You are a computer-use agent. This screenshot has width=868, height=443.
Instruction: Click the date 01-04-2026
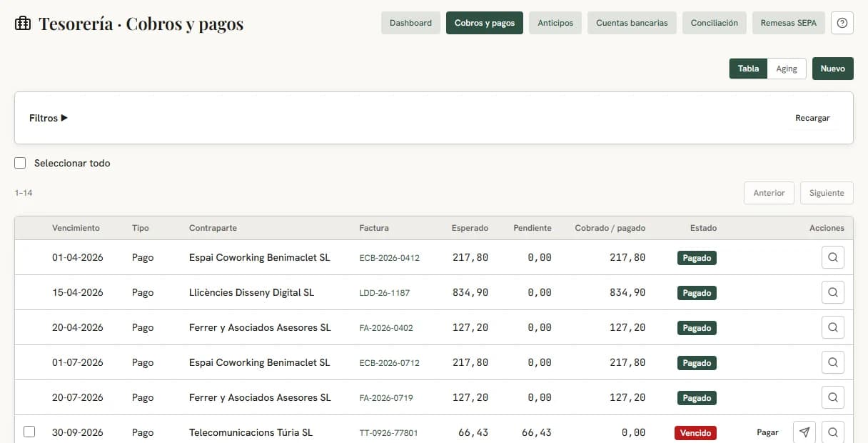(78, 257)
